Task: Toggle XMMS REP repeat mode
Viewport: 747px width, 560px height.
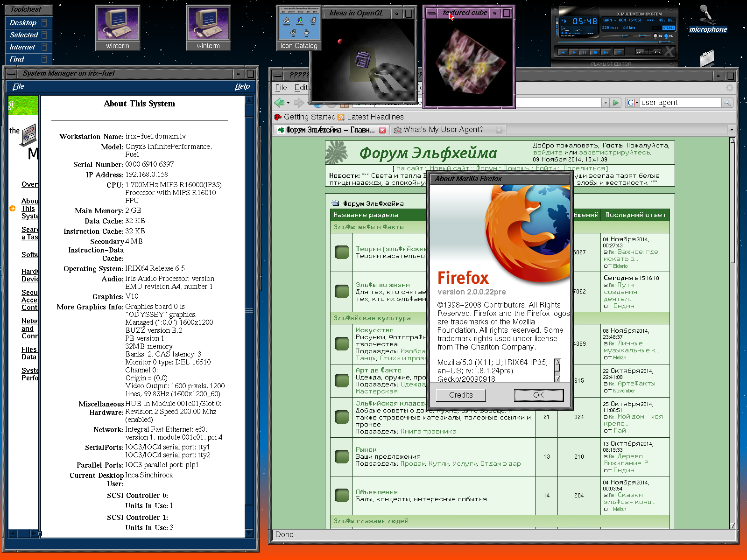Action: (x=655, y=51)
